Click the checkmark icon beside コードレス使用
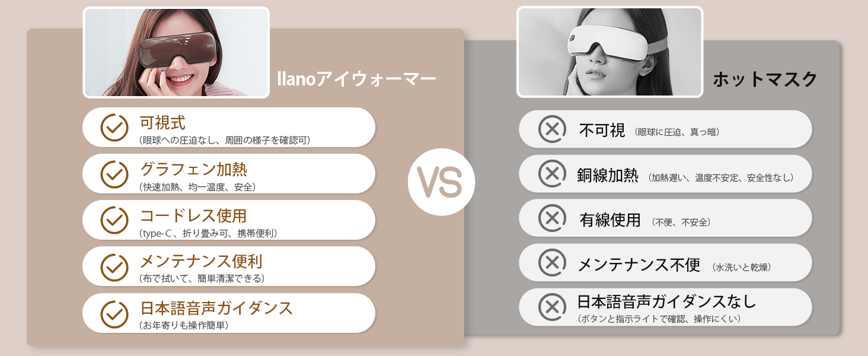This screenshot has height=356, width=868. [114, 220]
